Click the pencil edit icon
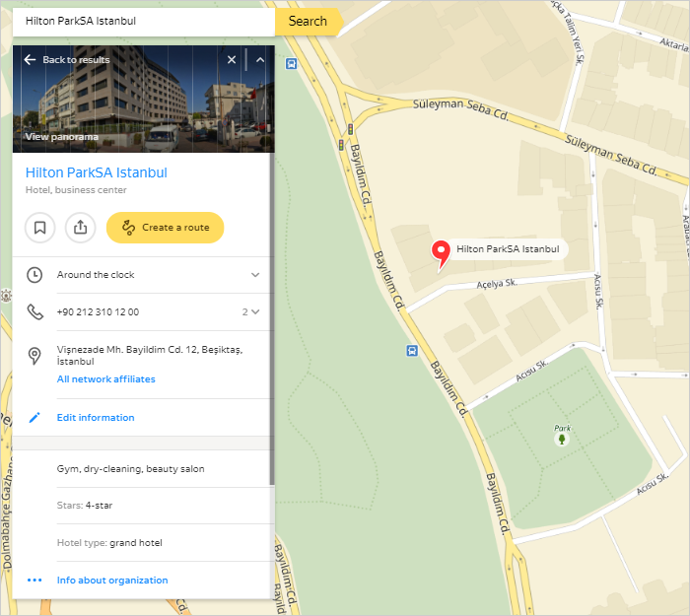Image resolution: width=690 pixels, height=616 pixels. (34, 418)
